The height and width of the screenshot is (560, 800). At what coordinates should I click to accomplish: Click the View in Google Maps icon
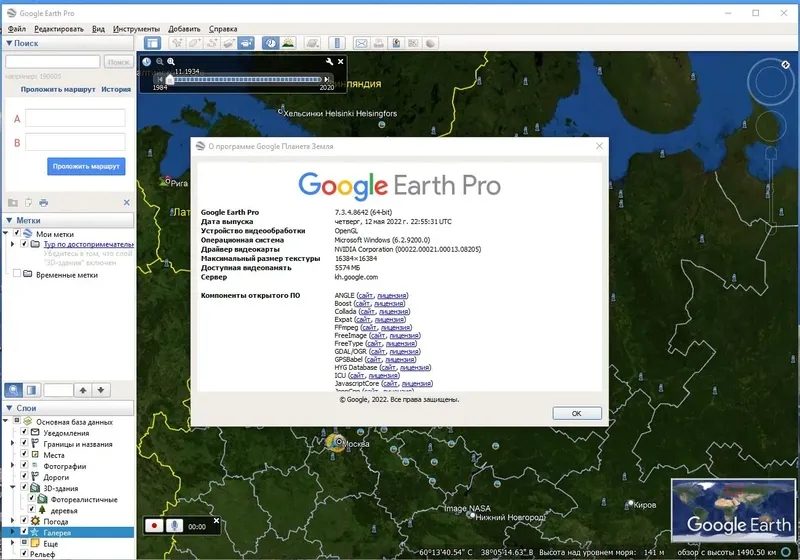pyautogui.click(x=413, y=43)
